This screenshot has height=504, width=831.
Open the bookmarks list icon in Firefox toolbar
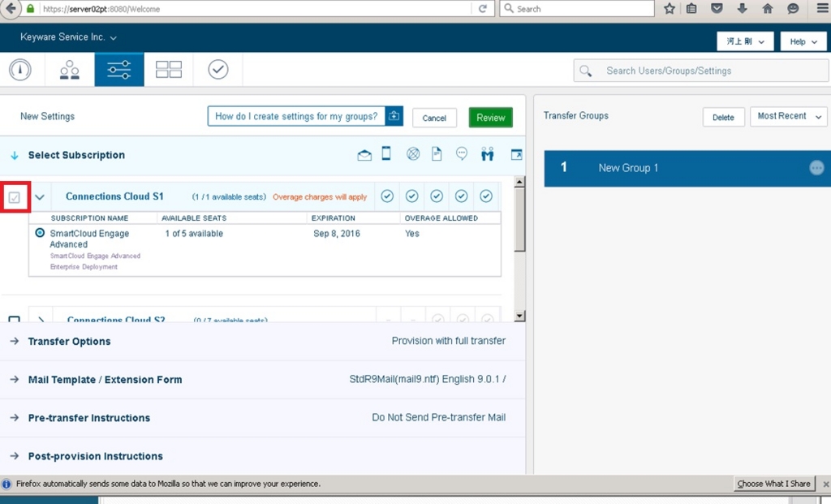click(691, 8)
